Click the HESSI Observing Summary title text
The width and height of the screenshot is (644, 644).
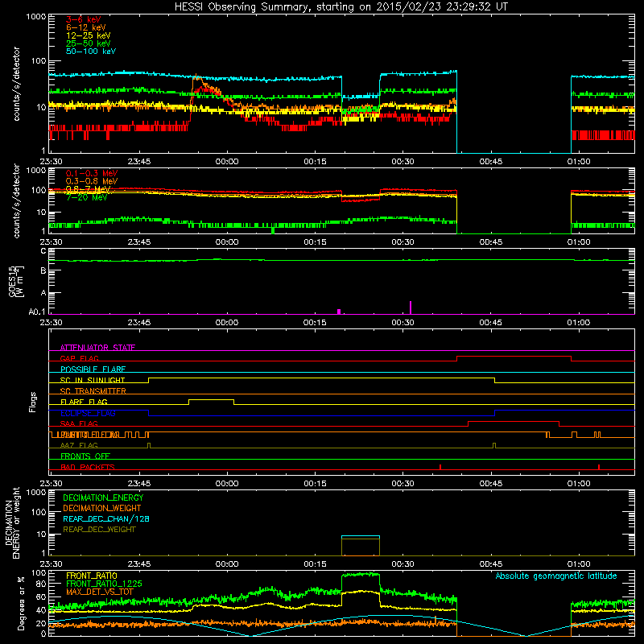pyautogui.click(x=341, y=7)
